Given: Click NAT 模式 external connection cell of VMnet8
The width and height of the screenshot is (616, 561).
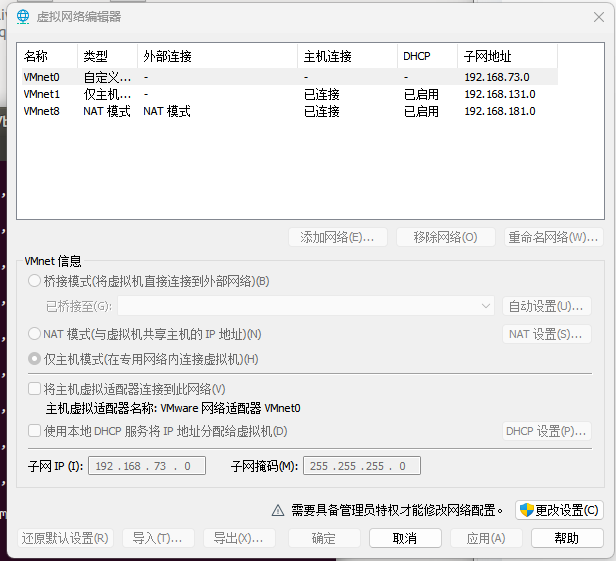Looking at the screenshot, I should (x=167, y=111).
